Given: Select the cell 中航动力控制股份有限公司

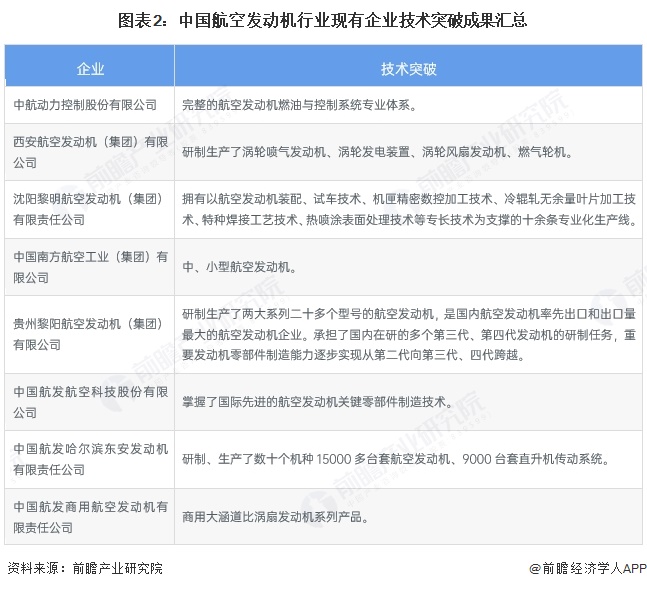Looking at the screenshot, I should 90,105.
